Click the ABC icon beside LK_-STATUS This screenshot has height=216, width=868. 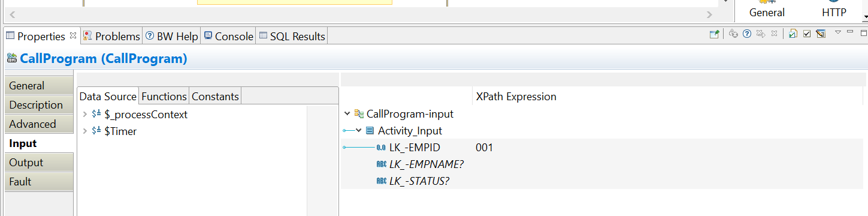pos(381,181)
